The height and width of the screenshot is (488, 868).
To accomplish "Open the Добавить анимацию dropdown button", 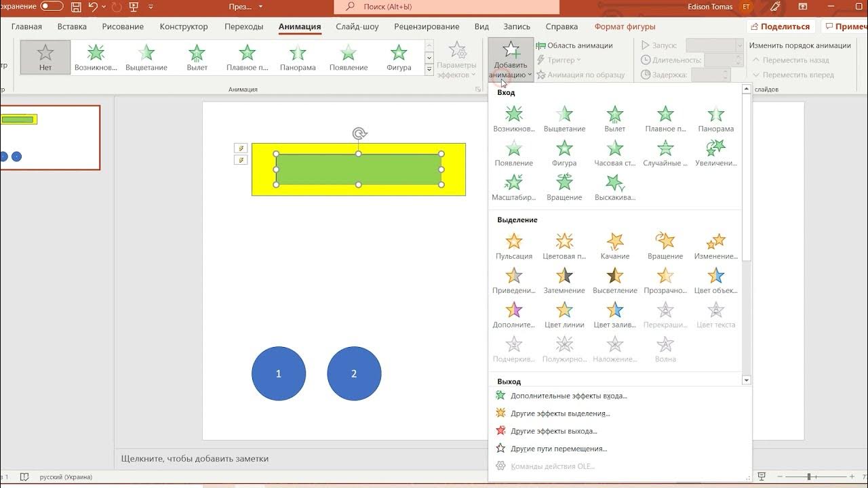I will click(511, 60).
